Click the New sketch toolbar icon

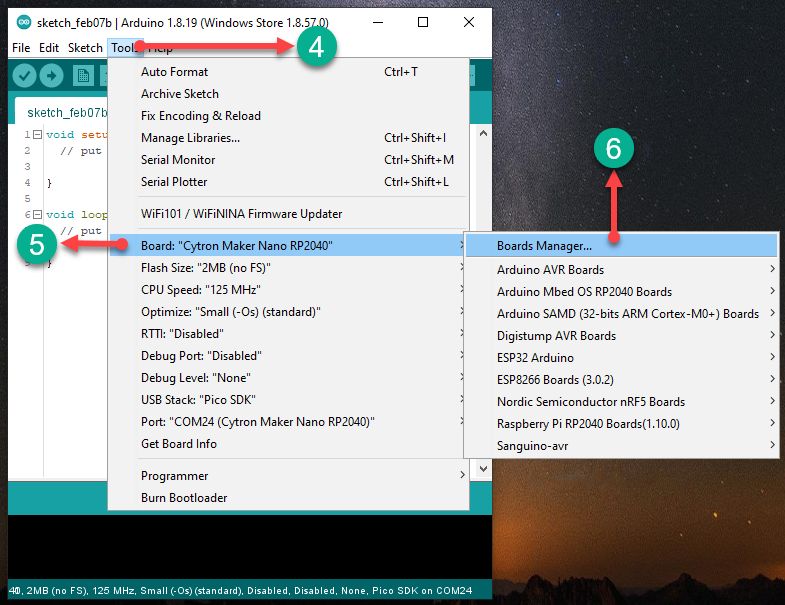click(83, 76)
